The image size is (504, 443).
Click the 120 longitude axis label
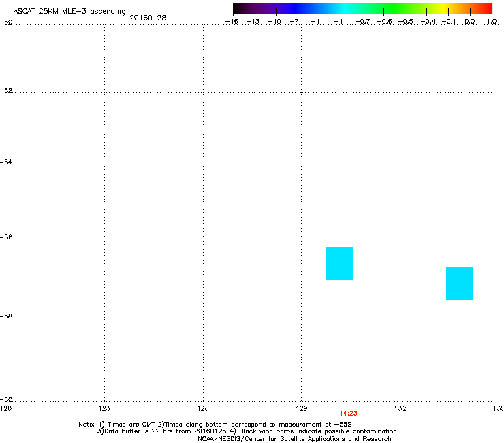point(5,408)
